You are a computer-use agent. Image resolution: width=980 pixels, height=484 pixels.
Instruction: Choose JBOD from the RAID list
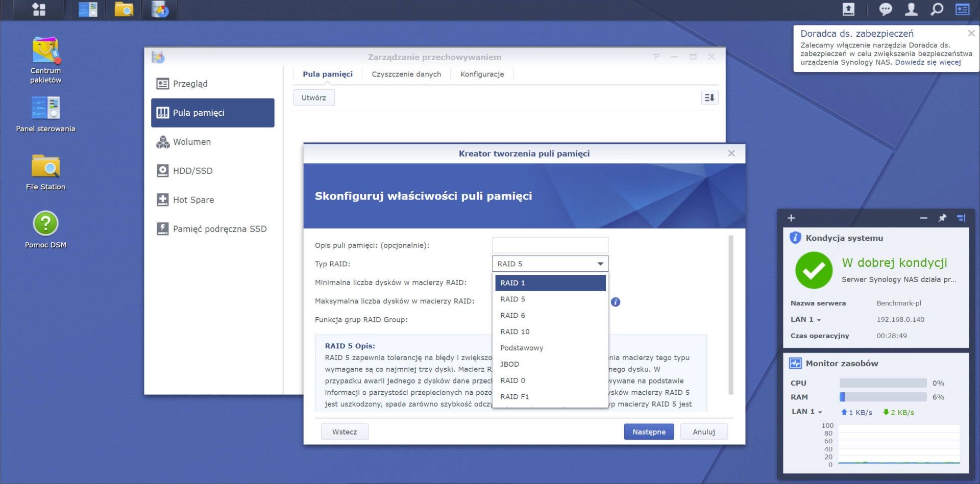click(x=550, y=365)
